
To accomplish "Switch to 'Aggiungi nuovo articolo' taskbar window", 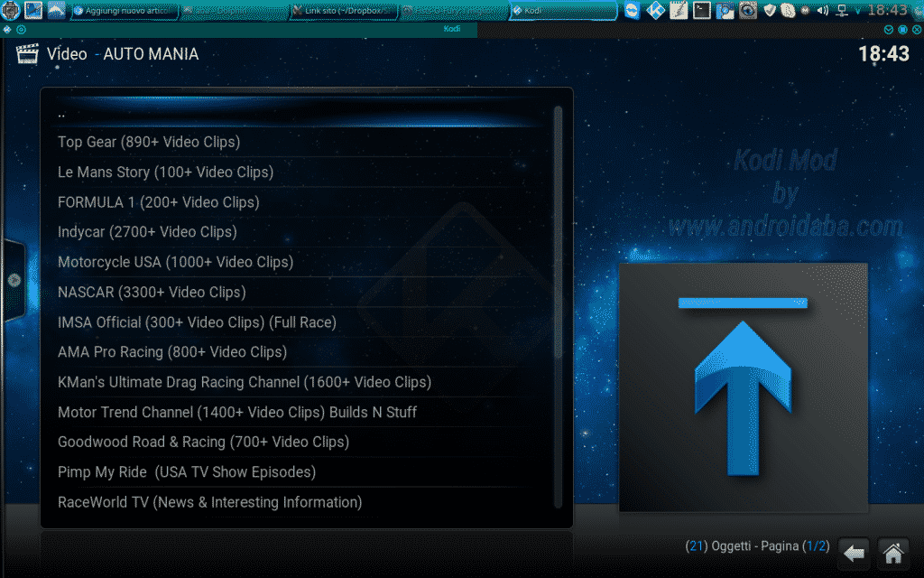I will coord(125,11).
